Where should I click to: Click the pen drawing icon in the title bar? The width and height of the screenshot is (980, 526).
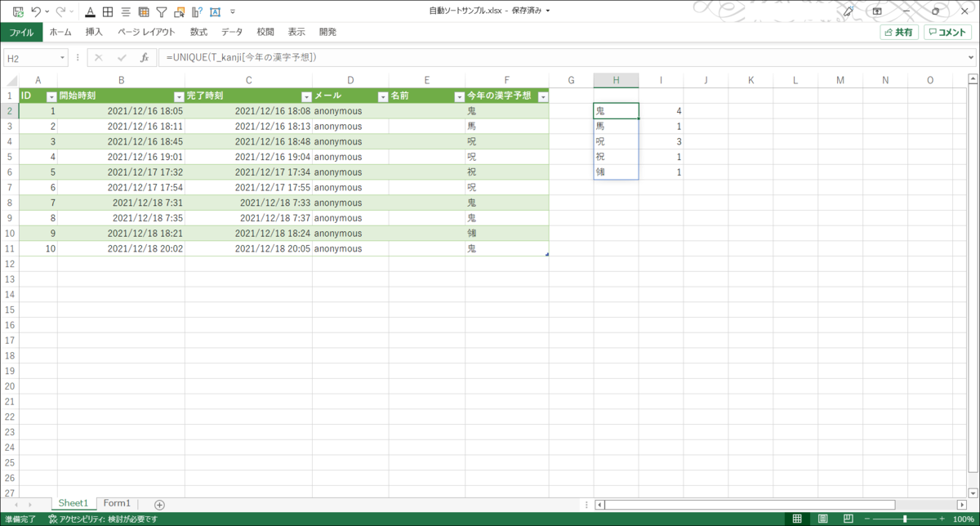[848, 11]
